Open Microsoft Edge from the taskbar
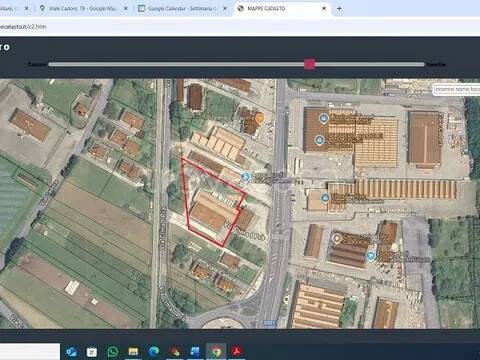Image resolution: width=480 pixels, height=360 pixels. coord(154,351)
